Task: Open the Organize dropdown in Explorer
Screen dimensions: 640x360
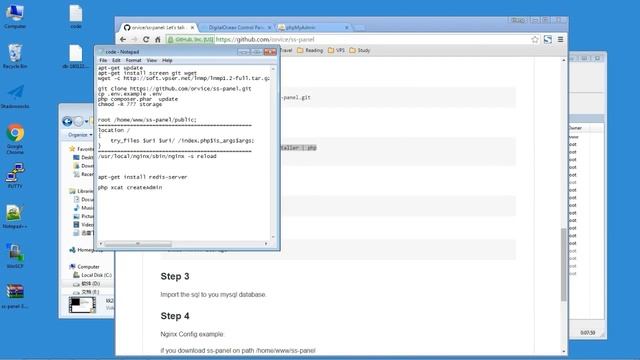Action: 80,135
